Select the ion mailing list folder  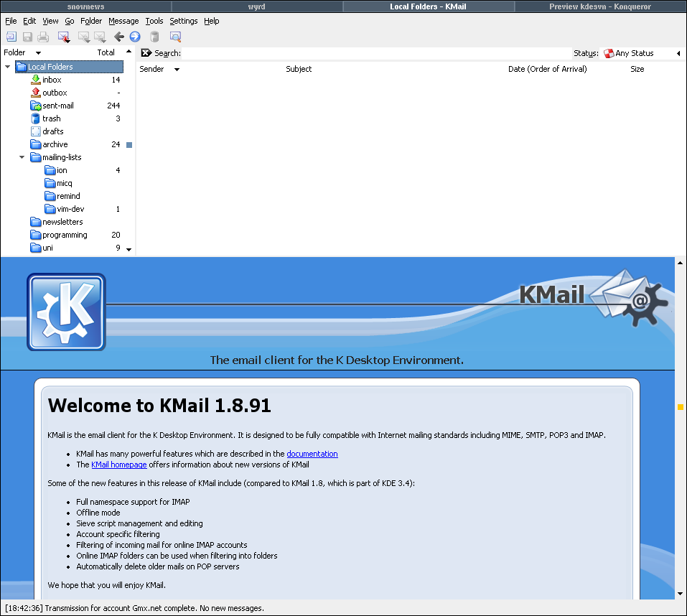(x=61, y=170)
